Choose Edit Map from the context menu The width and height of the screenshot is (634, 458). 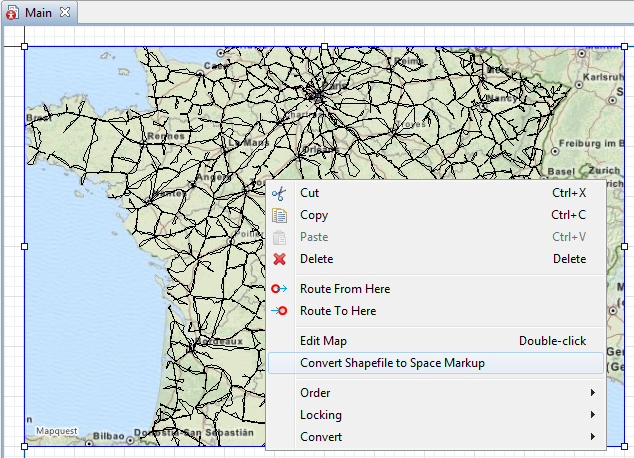pos(323,341)
